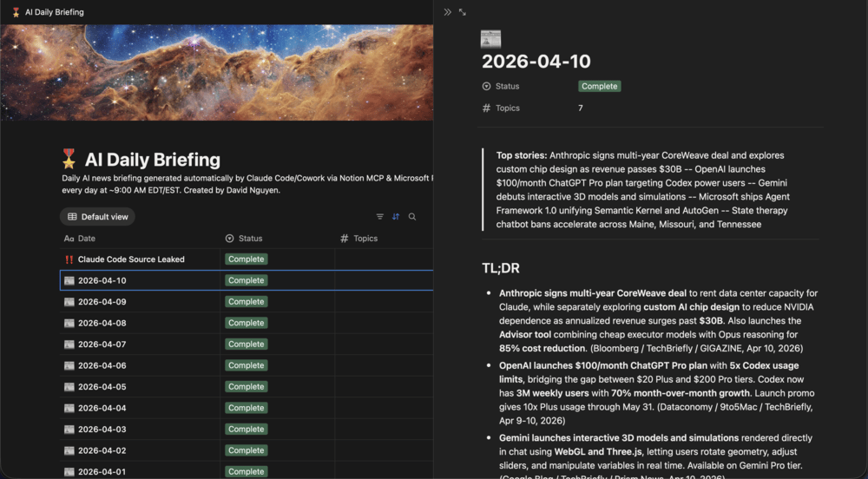The width and height of the screenshot is (868, 479).
Task: Click Complete status on the 2026-04-03 row
Action: coord(247,430)
